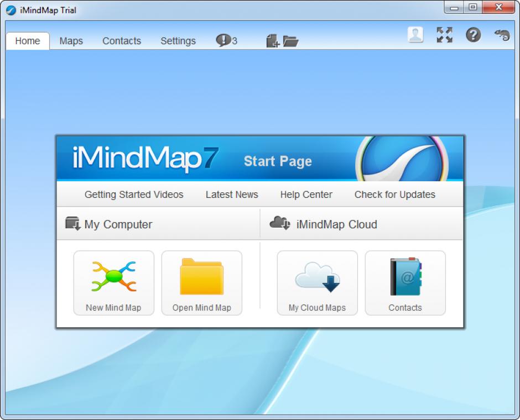Click Check for Updates

(x=394, y=195)
